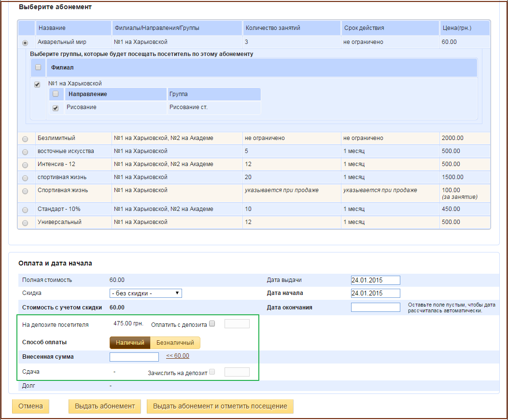Switch payment method to Наличный
The image size is (508, 420).
[130, 343]
